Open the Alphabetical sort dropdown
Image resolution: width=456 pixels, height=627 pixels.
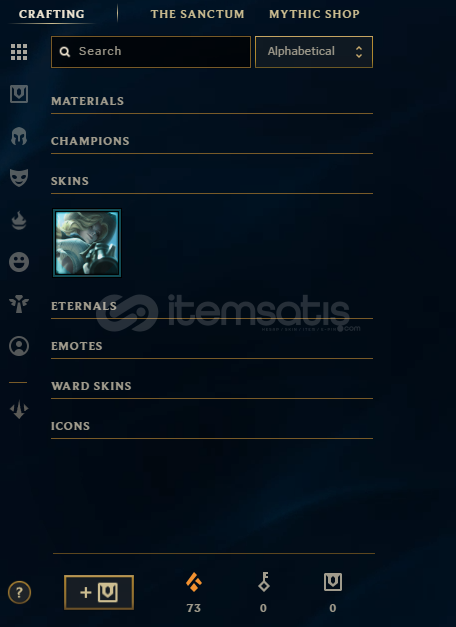click(x=314, y=52)
